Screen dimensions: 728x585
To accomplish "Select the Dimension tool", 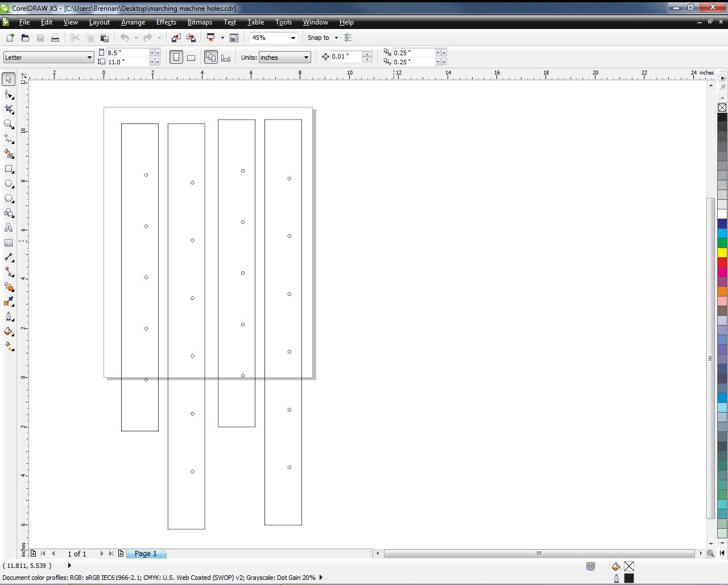I will 9,257.
